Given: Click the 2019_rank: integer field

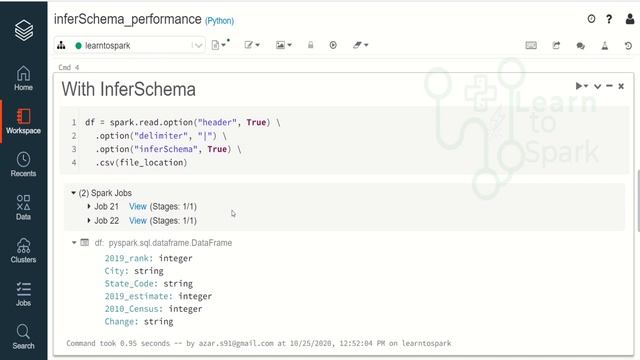Looking at the screenshot, I should pyautogui.click(x=148, y=258).
